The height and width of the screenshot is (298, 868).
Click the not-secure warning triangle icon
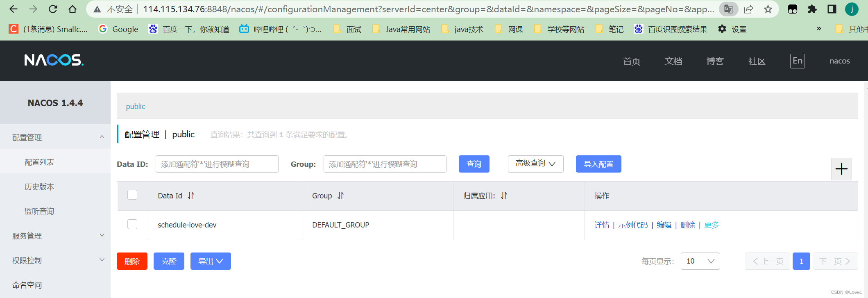tap(97, 9)
